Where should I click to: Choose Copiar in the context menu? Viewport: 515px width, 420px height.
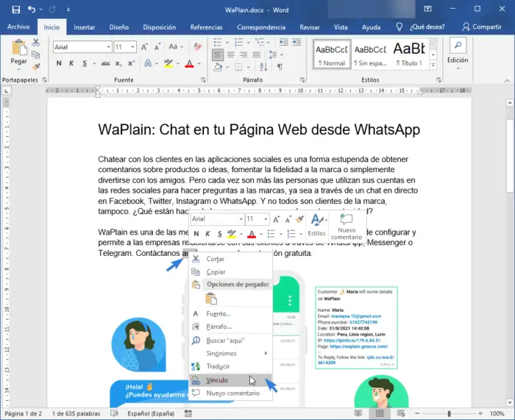[231, 272]
